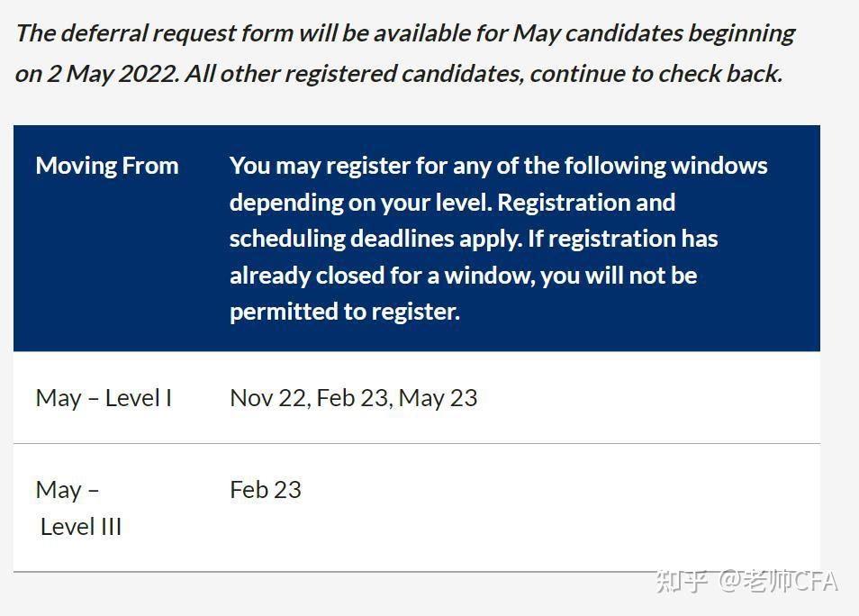The width and height of the screenshot is (859, 616).
Task: Click the "May – Level I" row label
Action: coord(104,398)
